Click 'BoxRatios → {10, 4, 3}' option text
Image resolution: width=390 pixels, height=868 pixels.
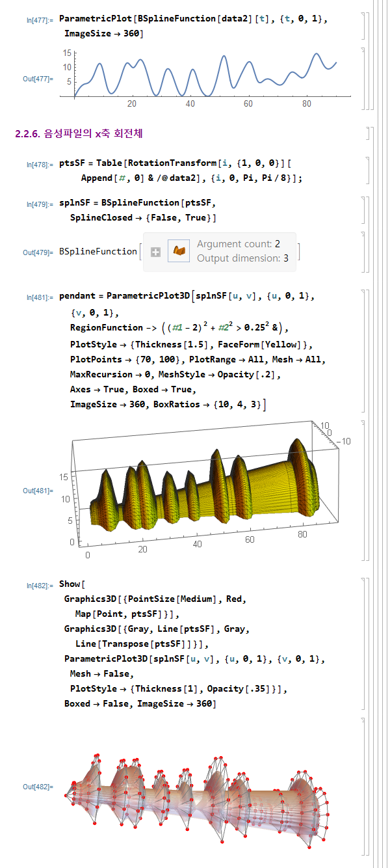[207, 405]
